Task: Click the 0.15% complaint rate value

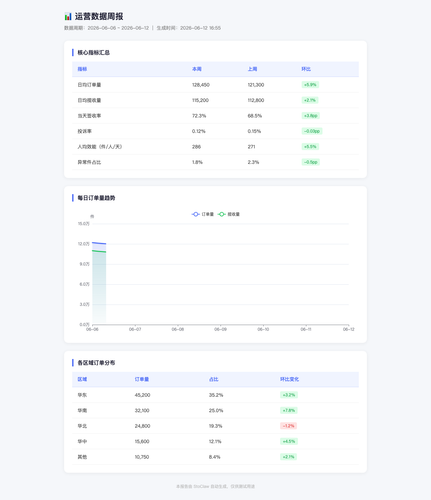Action: (254, 131)
